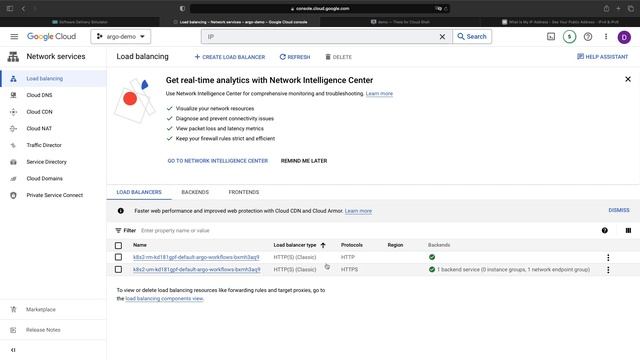Open actions menu for the HTTPS row

tap(608, 270)
